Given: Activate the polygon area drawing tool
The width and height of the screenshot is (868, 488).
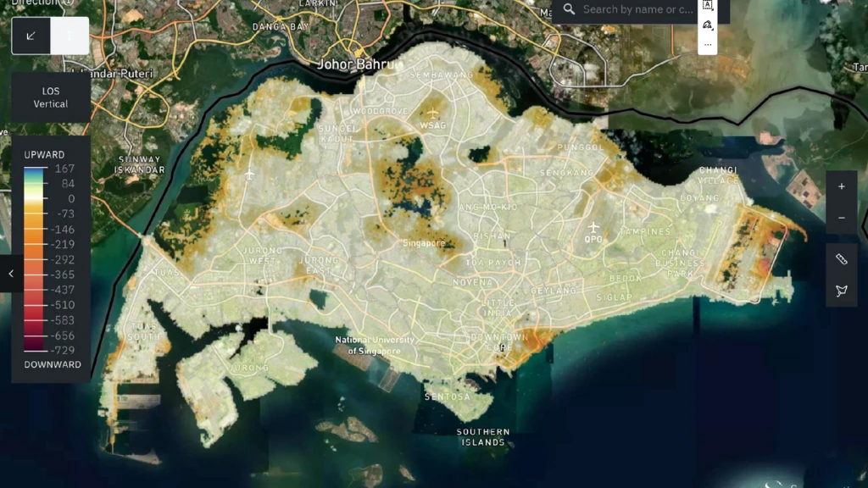Looking at the screenshot, I should [x=841, y=291].
